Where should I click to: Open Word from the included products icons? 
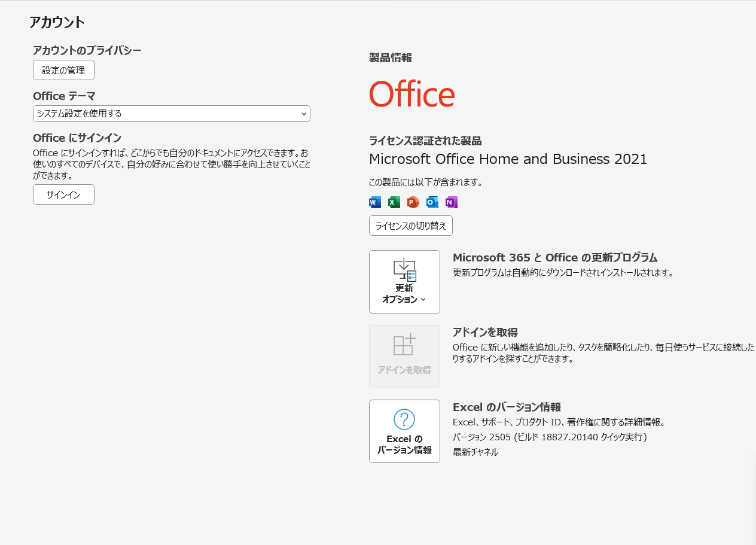point(374,202)
